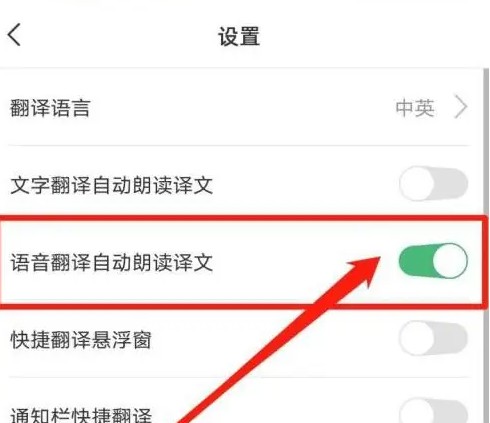Click the green track of the enabled switch
This screenshot has height=423, width=490.
(x=416, y=261)
